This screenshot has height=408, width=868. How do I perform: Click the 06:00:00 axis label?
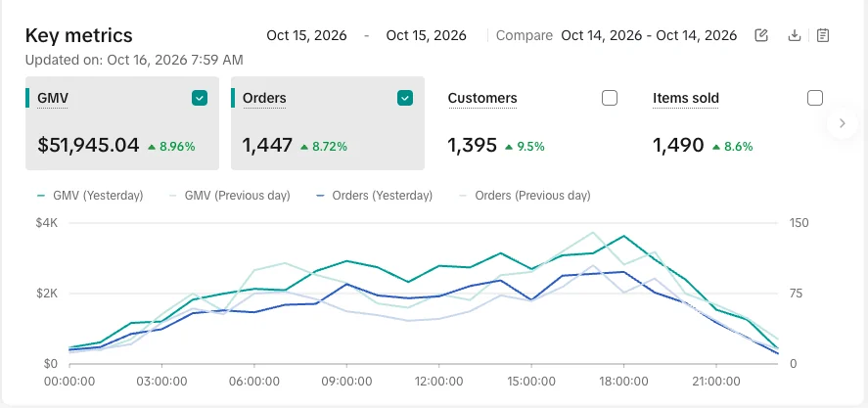coord(254,382)
